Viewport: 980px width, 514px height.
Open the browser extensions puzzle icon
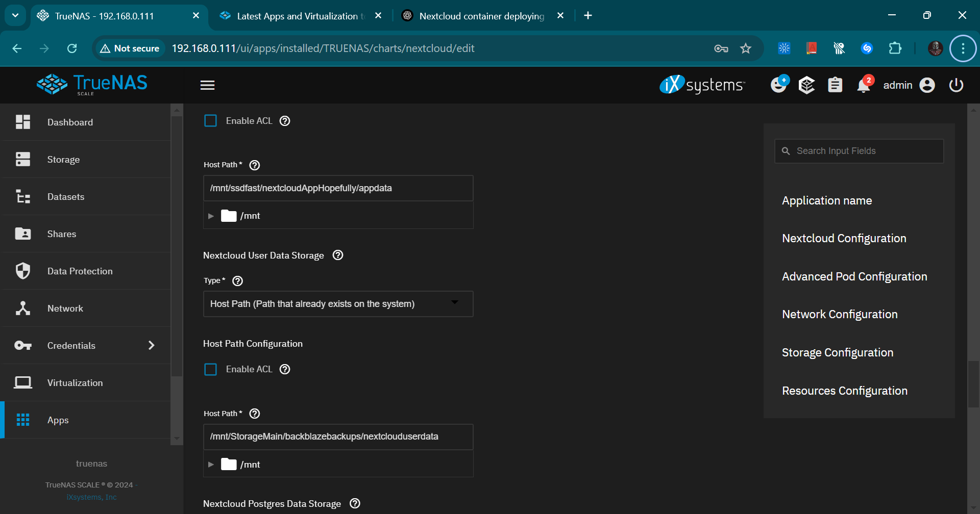895,48
